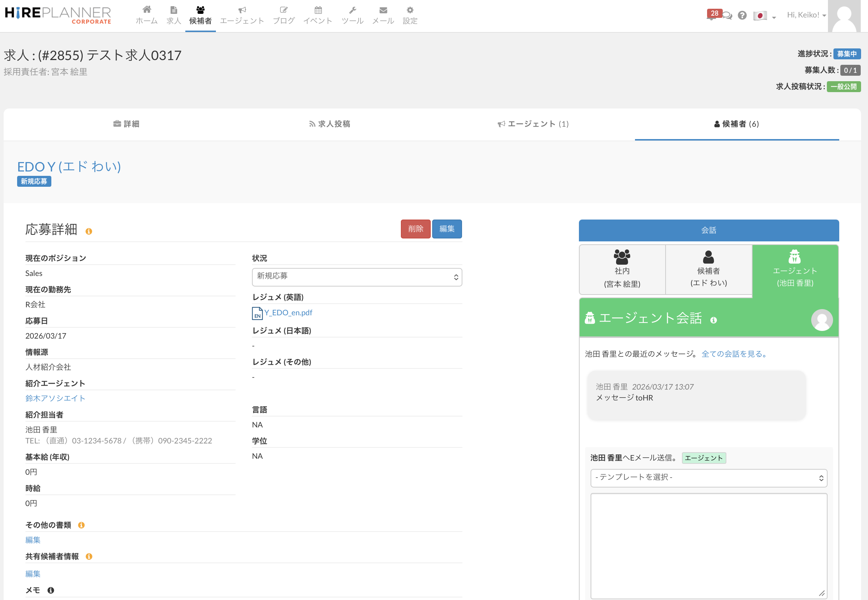The width and height of the screenshot is (868, 600).
Task: Open Settings (設定) gear icon
Action: tap(410, 10)
